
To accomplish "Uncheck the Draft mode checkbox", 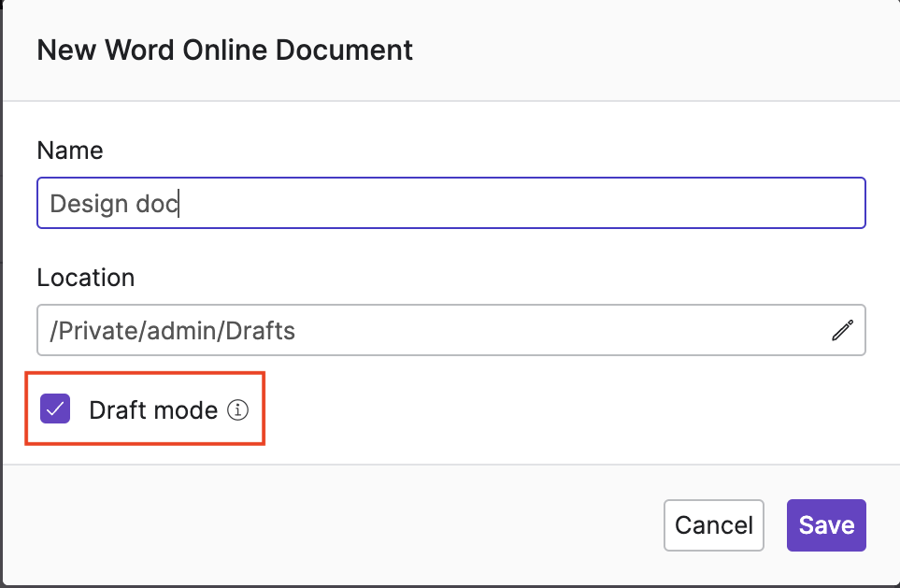I will pos(56,409).
